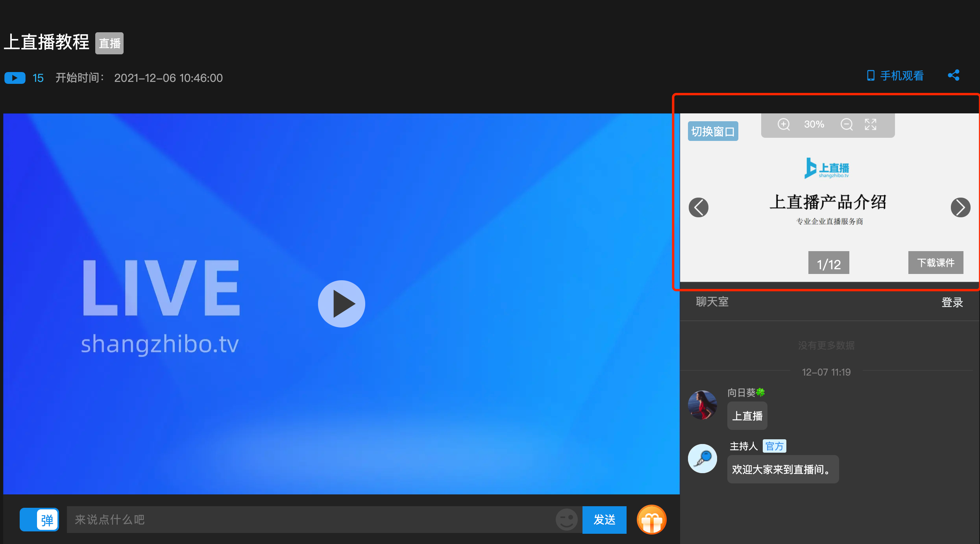Click the share icon at top right
980x544 pixels.
coord(953,75)
